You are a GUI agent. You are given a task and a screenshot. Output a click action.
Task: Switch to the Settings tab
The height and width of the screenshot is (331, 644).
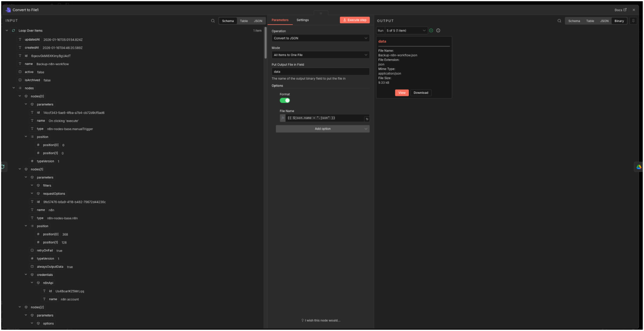(303, 20)
